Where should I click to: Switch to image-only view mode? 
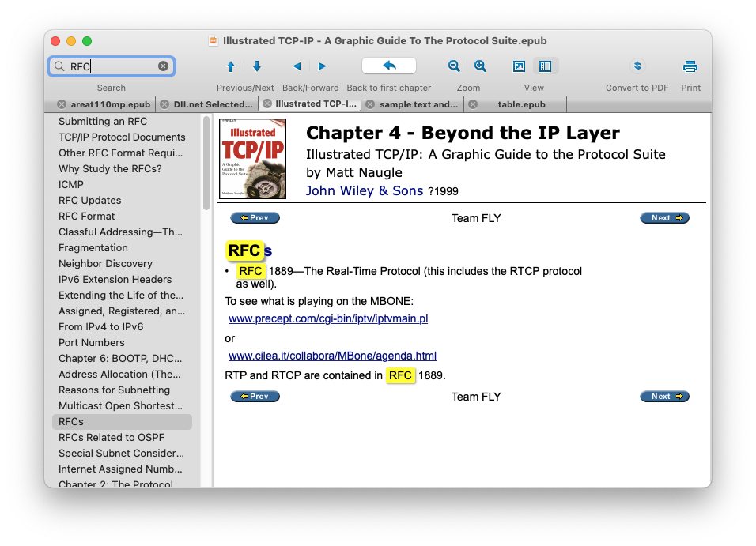520,66
